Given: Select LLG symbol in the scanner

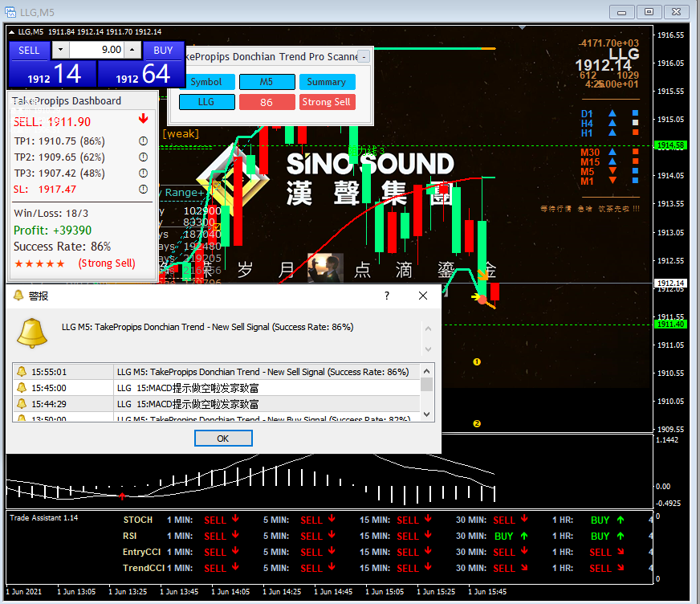Looking at the screenshot, I should point(206,102).
